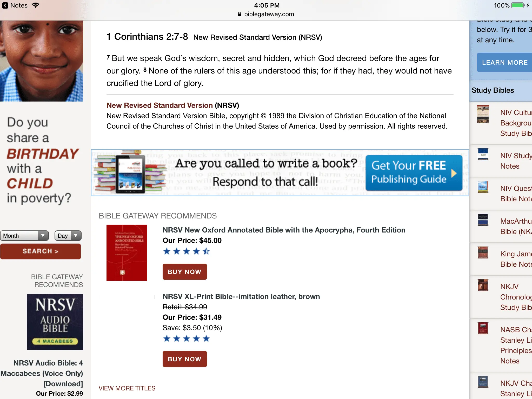
Task: Click the yellow arrow on Publishing Guide banner
Action: [x=454, y=173]
